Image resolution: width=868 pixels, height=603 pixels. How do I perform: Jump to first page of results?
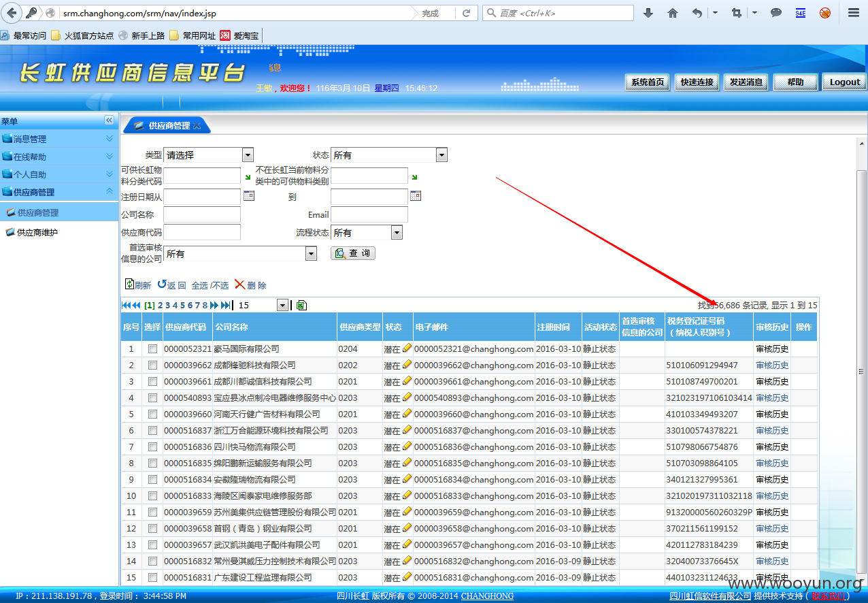tap(125, 306)
